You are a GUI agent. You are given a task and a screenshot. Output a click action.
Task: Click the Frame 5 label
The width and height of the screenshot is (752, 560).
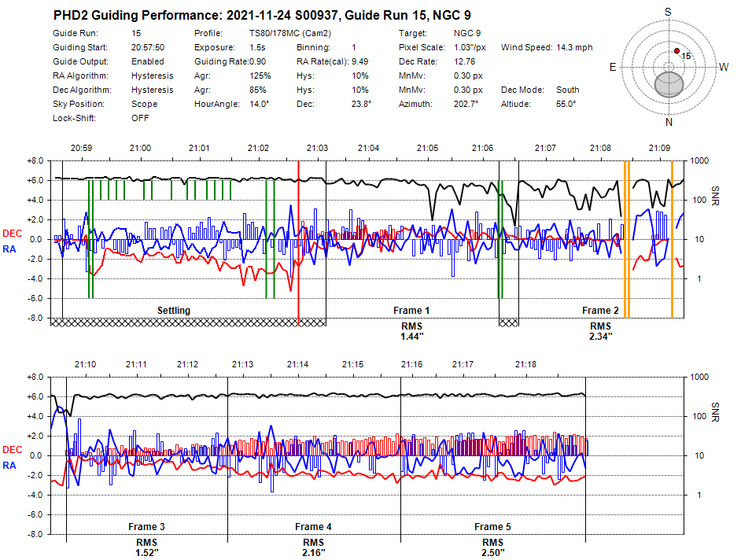coord(492,527)
